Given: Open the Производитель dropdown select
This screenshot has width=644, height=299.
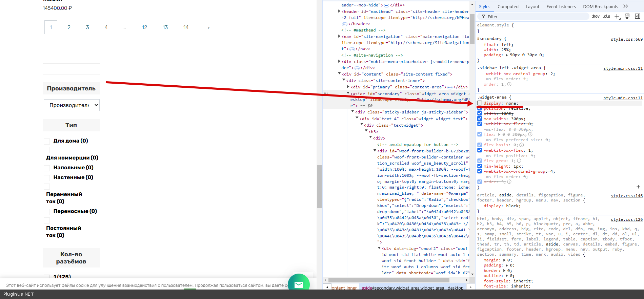Looking at the screenshot, I should pyautogui.click(x=72, y=105).
